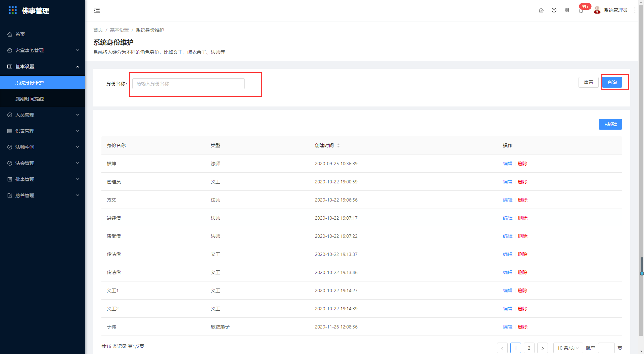
Task: Click the 客堂事务管理 sidebar icon
Action: point(10,50)
